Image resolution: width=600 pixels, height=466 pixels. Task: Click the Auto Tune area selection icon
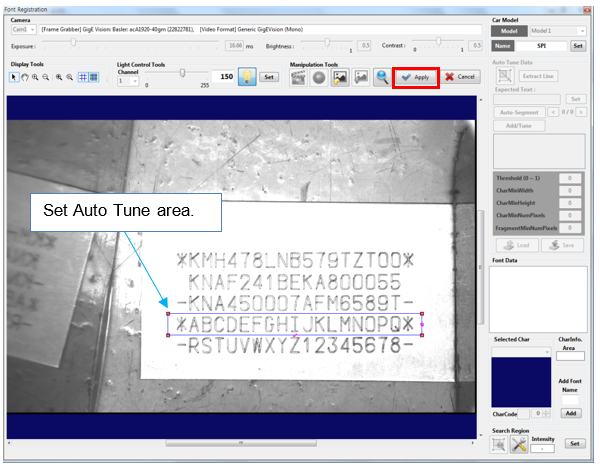click(x=506, y=76)
